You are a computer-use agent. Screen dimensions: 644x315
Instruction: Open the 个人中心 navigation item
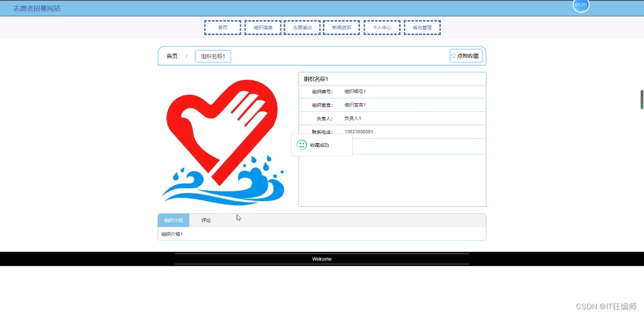[x=382, y=27]
